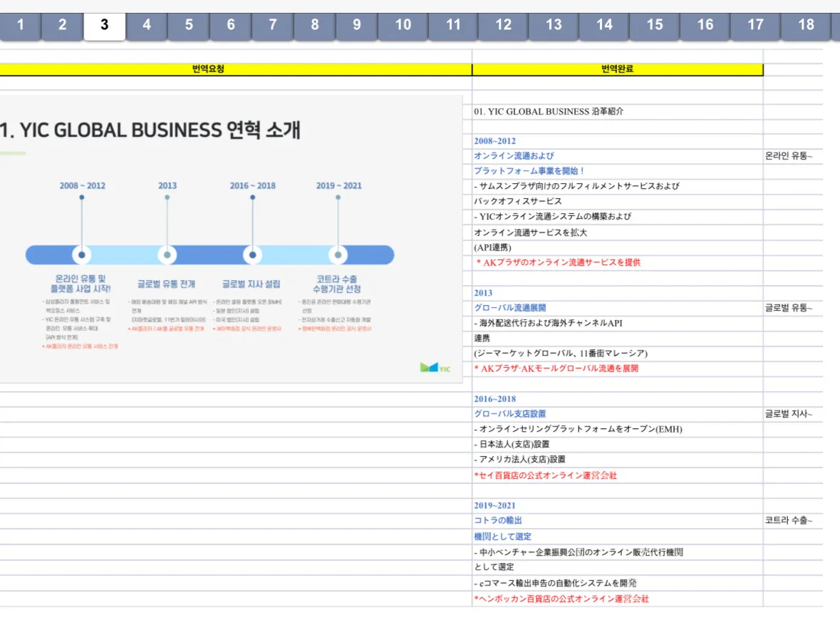Image resolution: width=840 pixels, height=627 pixels.
Task: Click the 2008 ~ 2012 timeline marker in slide
Action: pyautogui.click(x=82, y=254)
